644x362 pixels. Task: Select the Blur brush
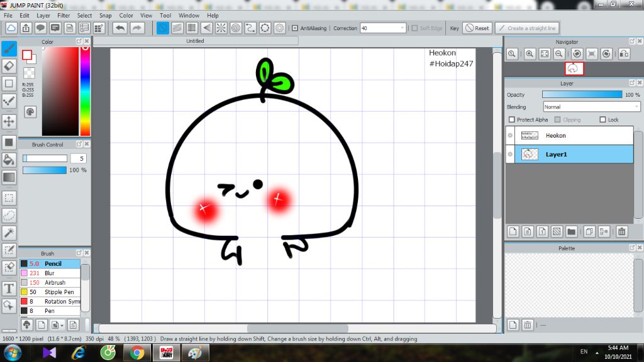click(50, 273)
